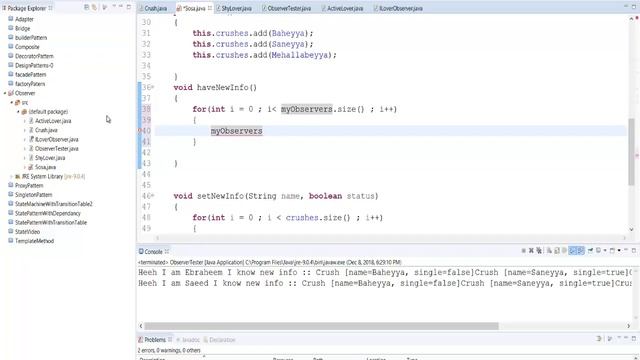Collapse the default package node

pyautogui.click(x=18, y=112)
